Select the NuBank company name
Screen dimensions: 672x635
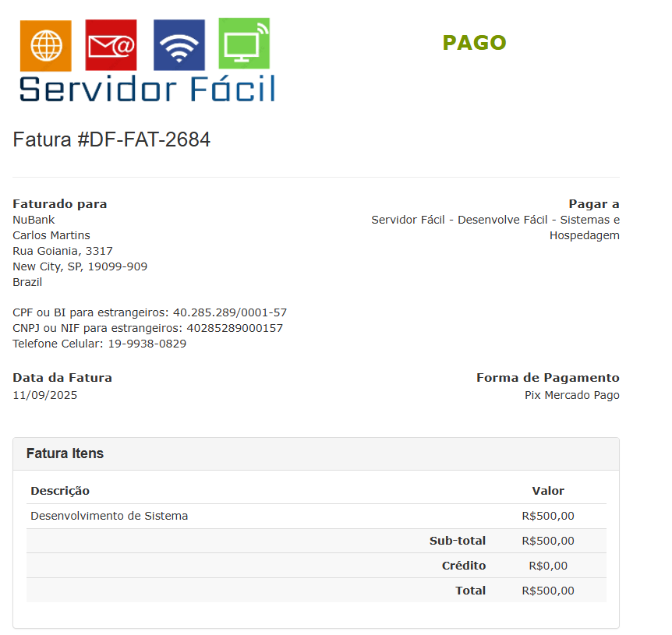tap(34, 220)
